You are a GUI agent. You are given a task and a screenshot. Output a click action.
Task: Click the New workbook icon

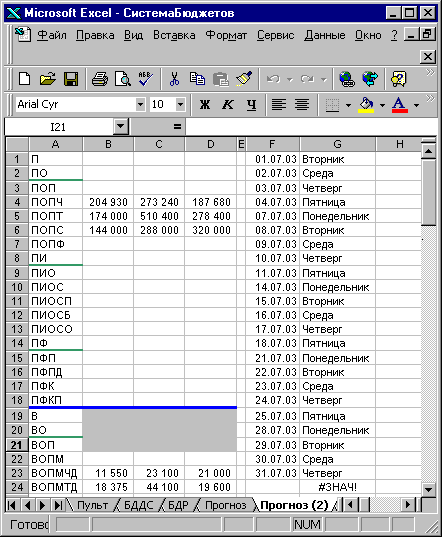tap(24, 79)
